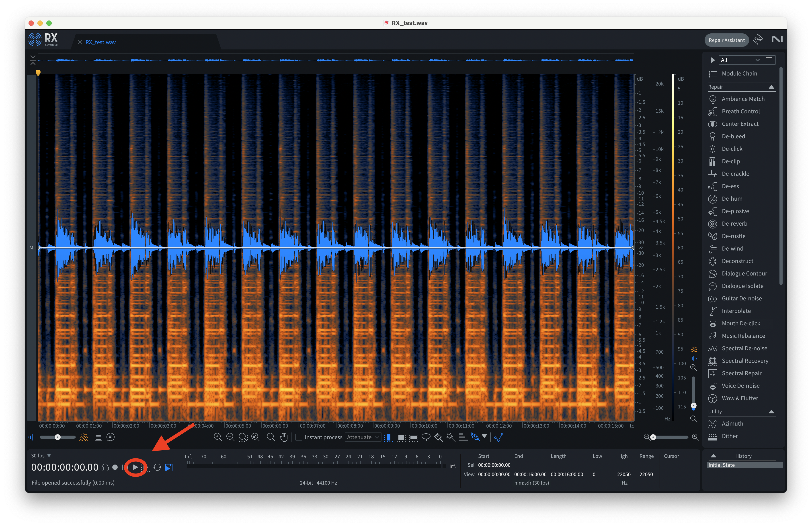
Task: Toggle loop playback
Action: pos(157,467)
